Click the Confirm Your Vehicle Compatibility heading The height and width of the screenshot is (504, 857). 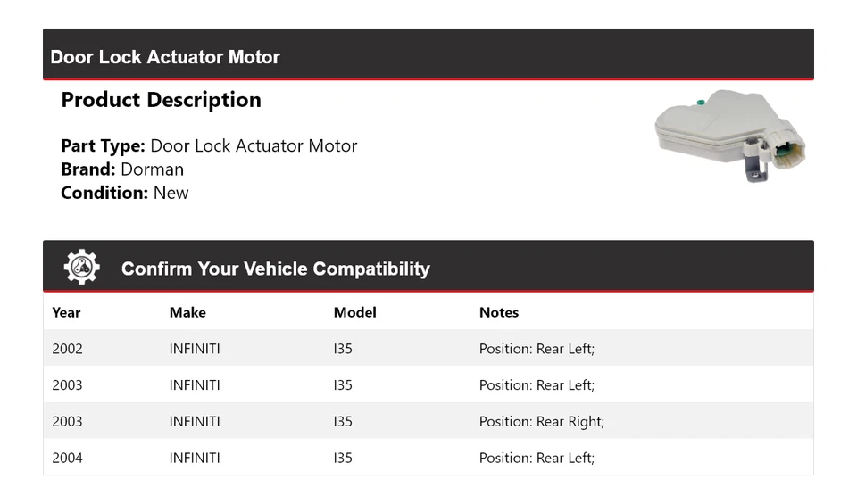click(x=275, y=269)
